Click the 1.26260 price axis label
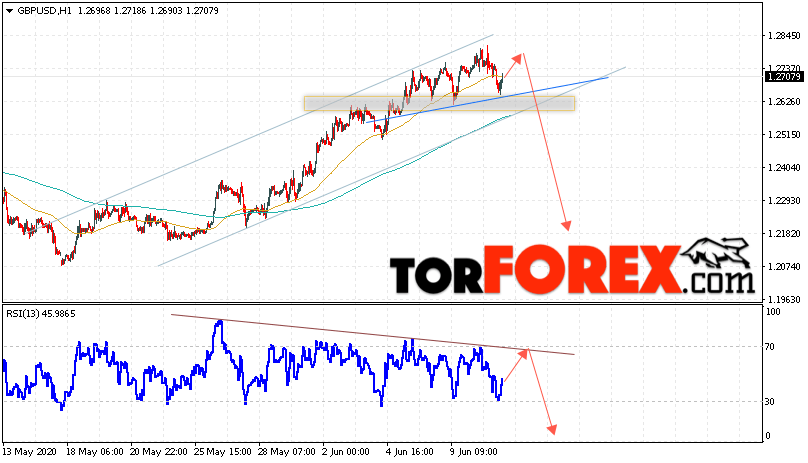The height and width of the screenshot is (463, 808). coord(784,102)
